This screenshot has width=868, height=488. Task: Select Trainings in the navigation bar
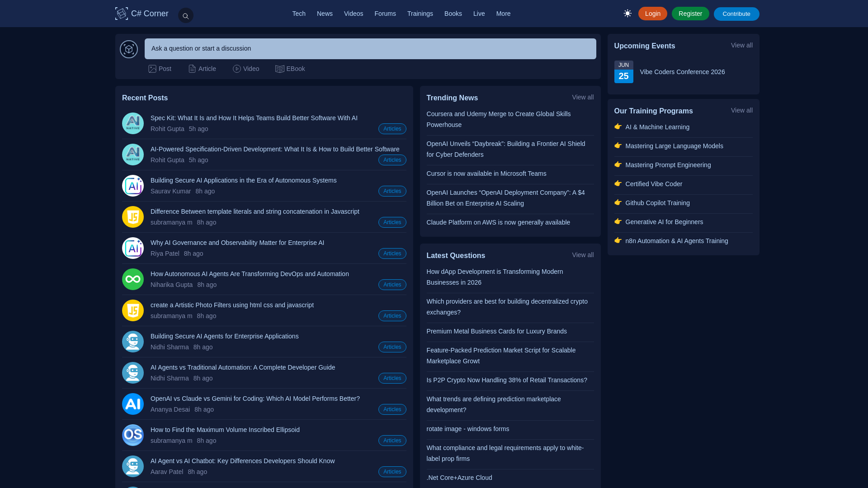tap(420, 14)
